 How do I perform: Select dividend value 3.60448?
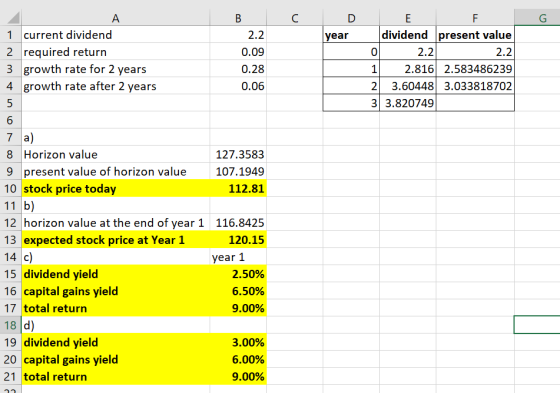coord(408,86)
